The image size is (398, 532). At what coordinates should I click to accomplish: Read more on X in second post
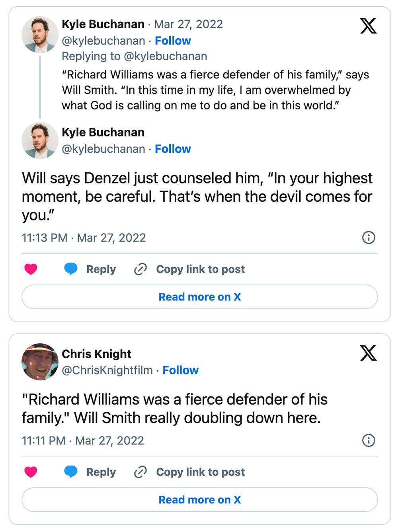pos(199,500)
